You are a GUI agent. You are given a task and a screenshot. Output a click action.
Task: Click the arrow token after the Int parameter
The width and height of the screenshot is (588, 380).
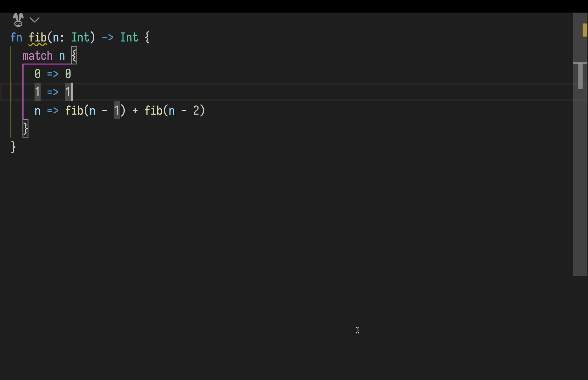[x=107, y=37]
